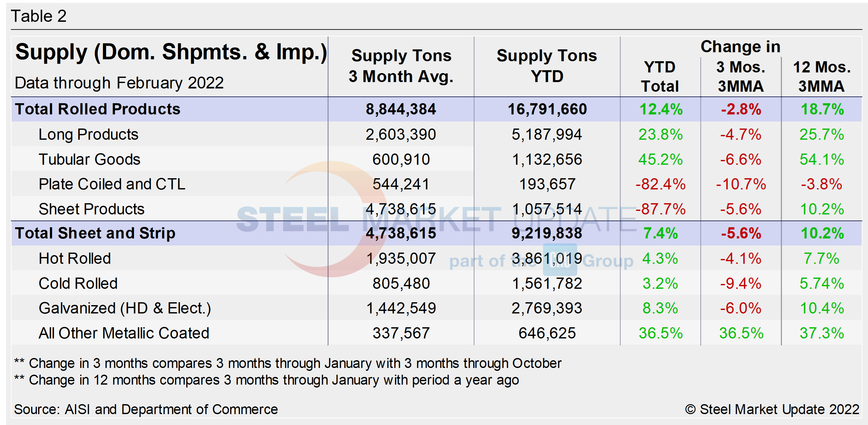Select the All Other Metallic Coated 37.3% cell
Image resolution: width=868 pixels, height=425 pixels.
click(822, 333)
